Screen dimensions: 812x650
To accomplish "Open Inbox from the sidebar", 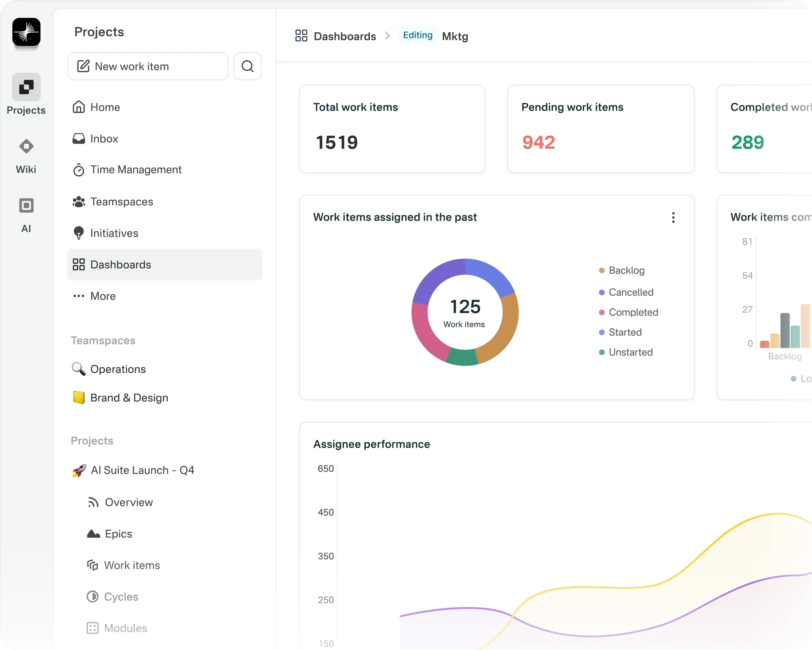I will (104, 139).
